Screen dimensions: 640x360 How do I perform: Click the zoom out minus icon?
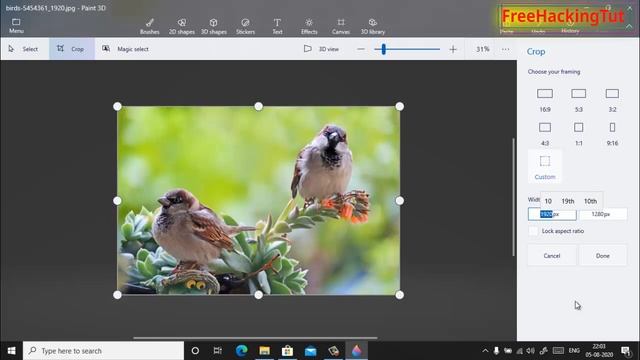click(360, 49)
